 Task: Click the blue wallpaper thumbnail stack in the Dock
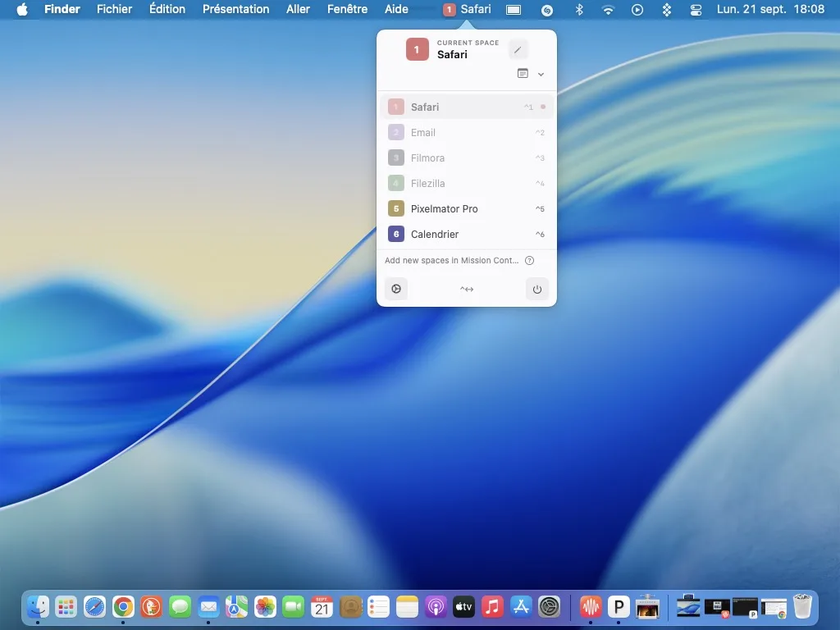point(688,606)
